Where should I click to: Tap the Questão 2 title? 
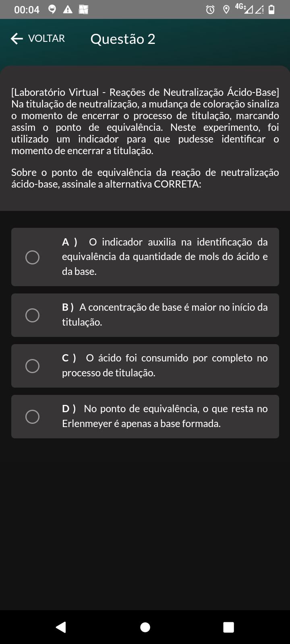123,39
